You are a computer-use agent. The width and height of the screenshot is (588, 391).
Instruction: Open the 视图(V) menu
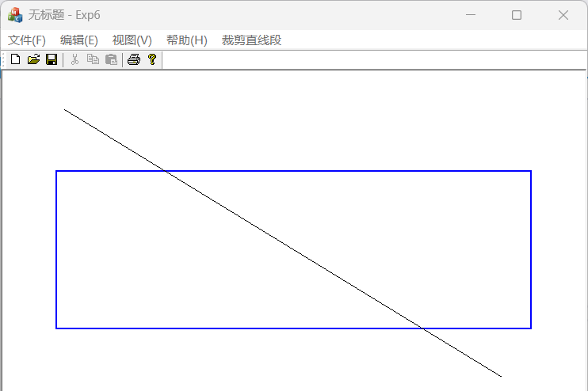(132, 40)
